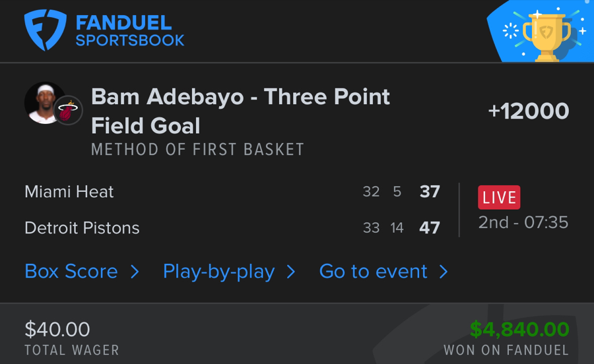594x364 pixels.
Task: Select the +12000 odds value
Action: [528, 111]
